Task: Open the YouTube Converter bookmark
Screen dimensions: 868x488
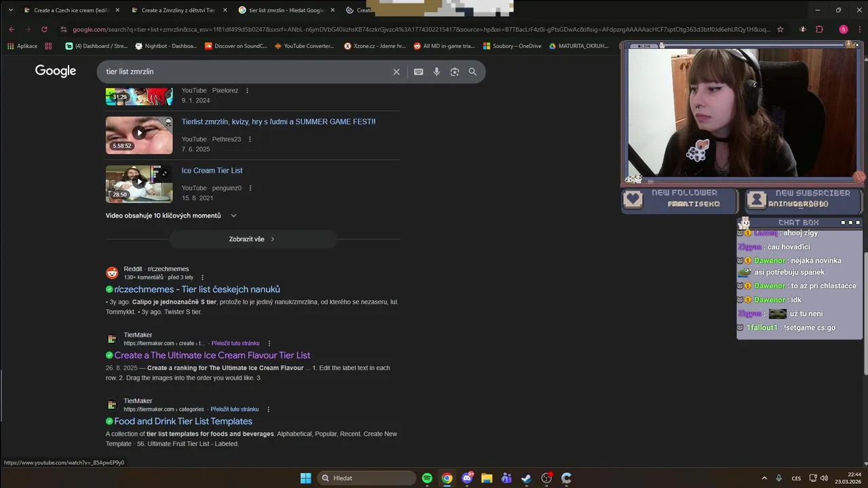Action: [x=304, y=46]
